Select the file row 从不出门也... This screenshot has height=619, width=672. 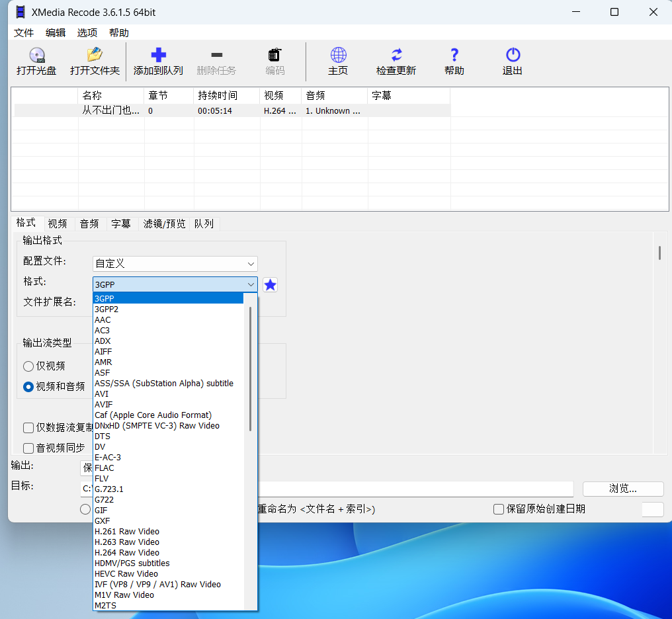coord(232,110)
